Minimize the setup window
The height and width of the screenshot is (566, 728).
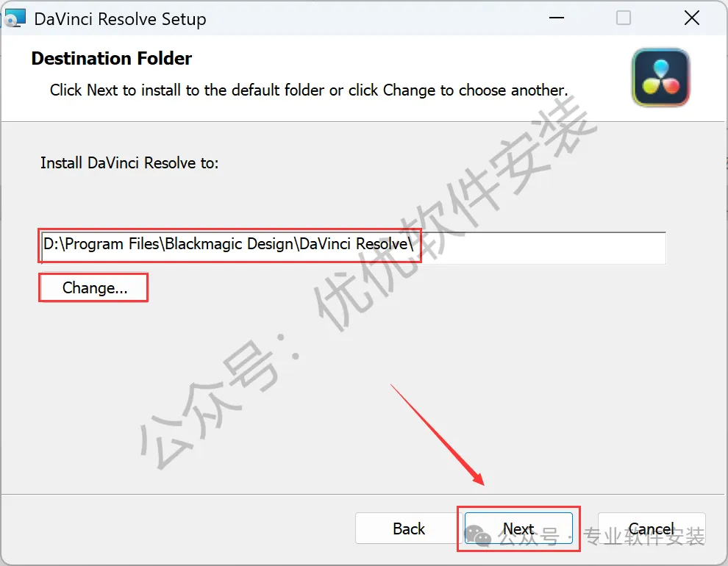tap(556, 18)
